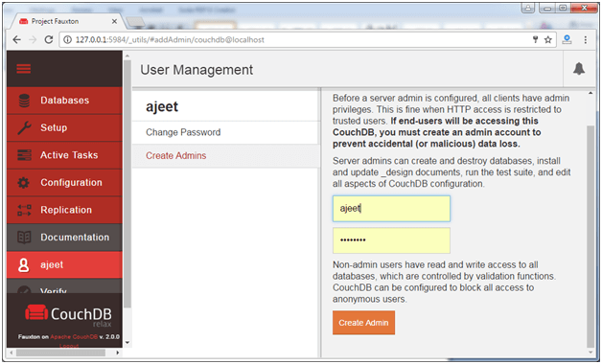Click the notification bell icon
602x364 pixels.
coord(579,69)
